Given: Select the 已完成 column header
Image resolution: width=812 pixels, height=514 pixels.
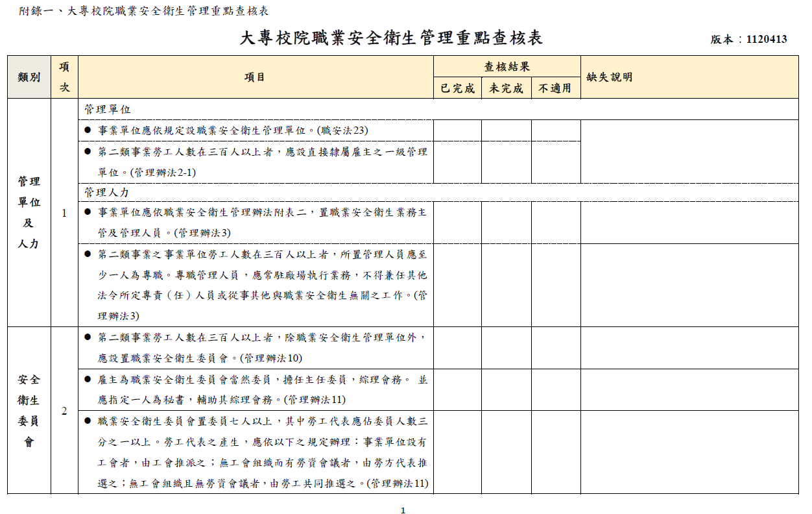Looking at the screenshot, I should click(x=457, y=87).
